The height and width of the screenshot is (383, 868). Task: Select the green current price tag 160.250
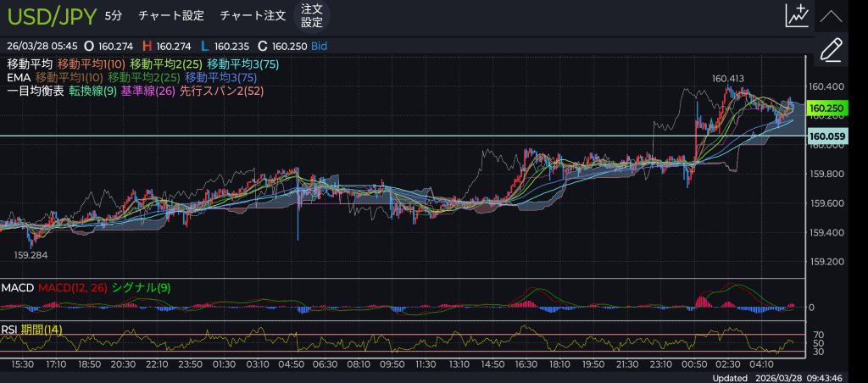pos(826,108)
